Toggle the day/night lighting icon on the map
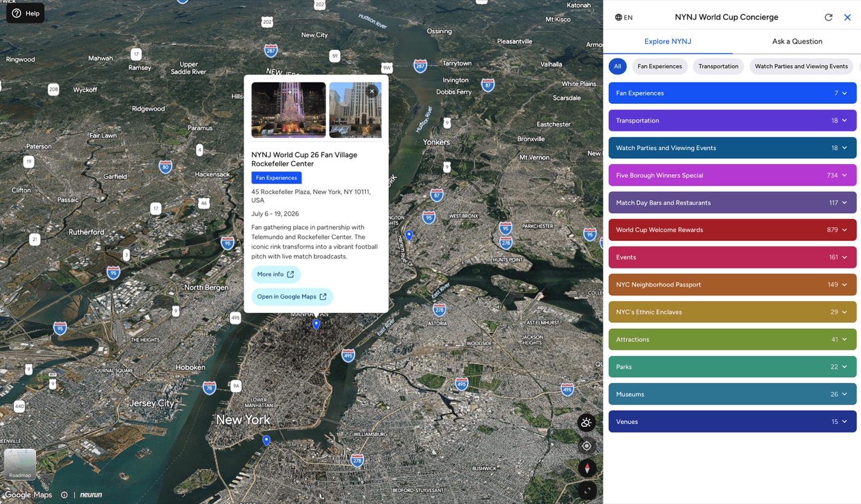Screen dimensions: 861x504 click(x=587, y=422)
